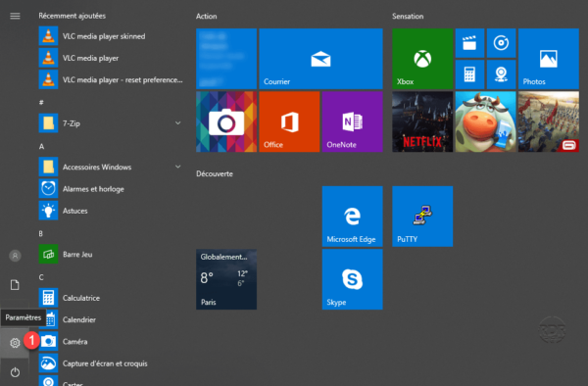This screenshot has height=386, width=588.
Task: Open Capture d'écran et croquis
Action: (111, 363)
